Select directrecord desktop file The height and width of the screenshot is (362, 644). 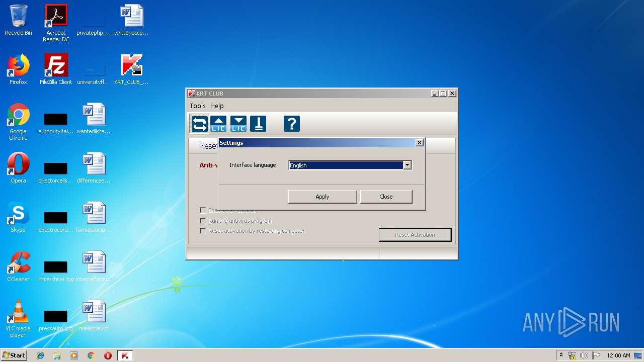[56, 221]
